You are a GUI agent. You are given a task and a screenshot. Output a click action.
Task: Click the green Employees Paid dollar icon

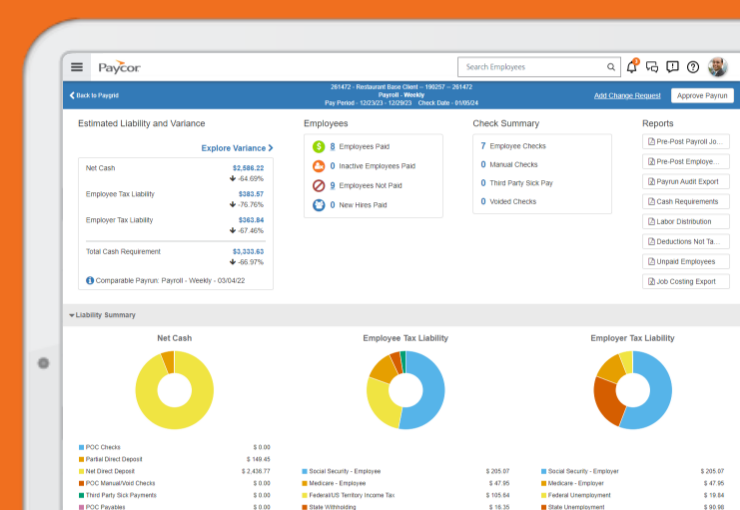tap(319, 146)
